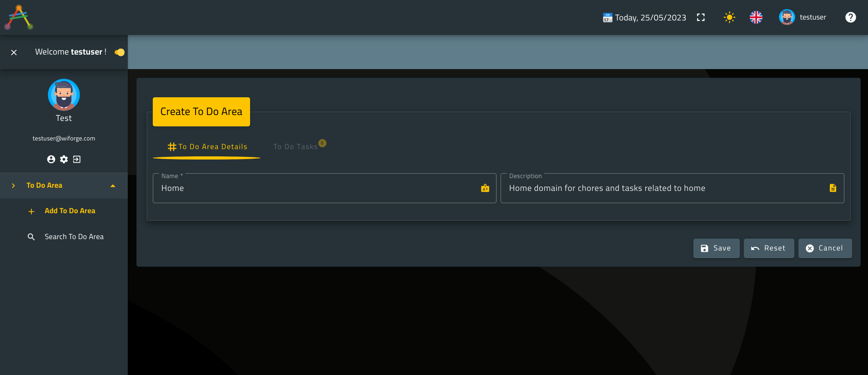868x375 pixels.
Task: Save the To Do Area
Action: (x=716, y=248)
